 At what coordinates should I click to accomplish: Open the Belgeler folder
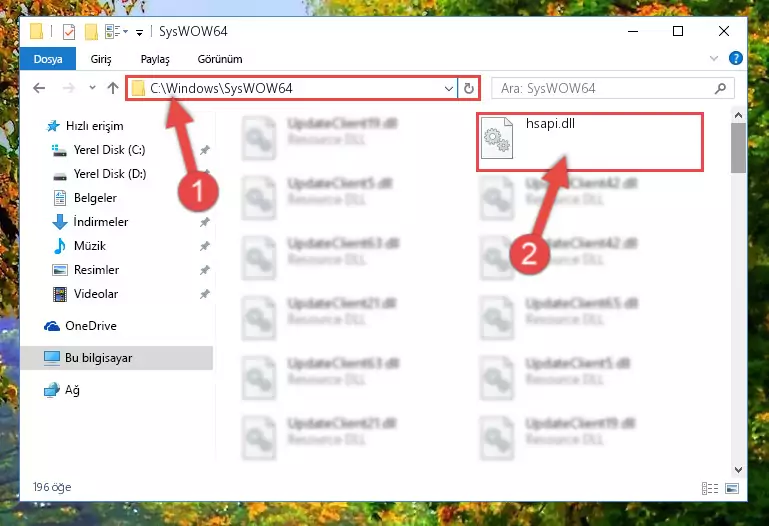pyautogui.click(x=95, y=198)
